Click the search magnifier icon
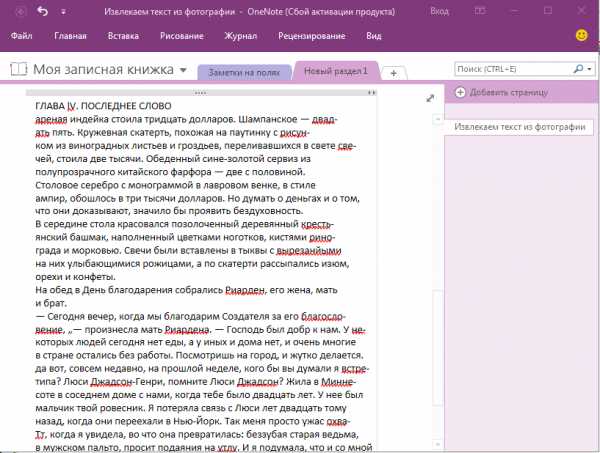The height and width of the screenshot is (453, 600). (x=577, y=70)
